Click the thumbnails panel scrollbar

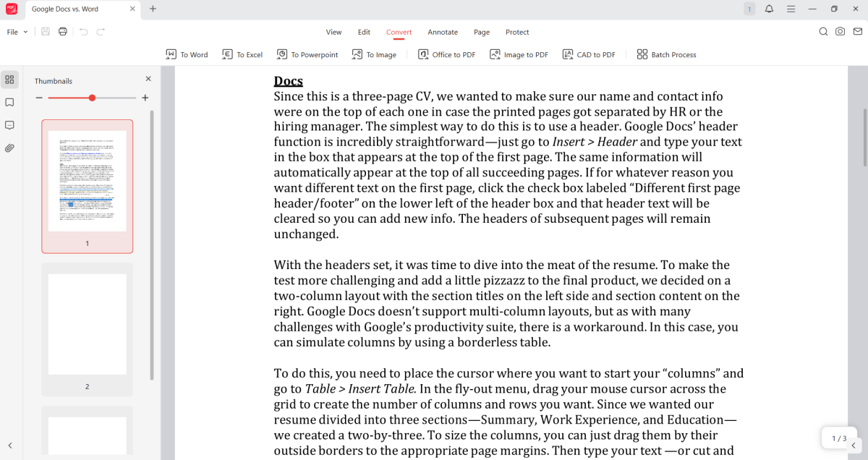tap(152, 244)
